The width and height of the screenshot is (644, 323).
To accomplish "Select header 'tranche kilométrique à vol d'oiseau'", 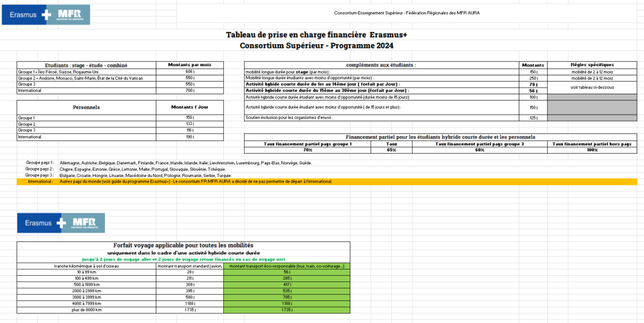I will (x=86, y=266).
